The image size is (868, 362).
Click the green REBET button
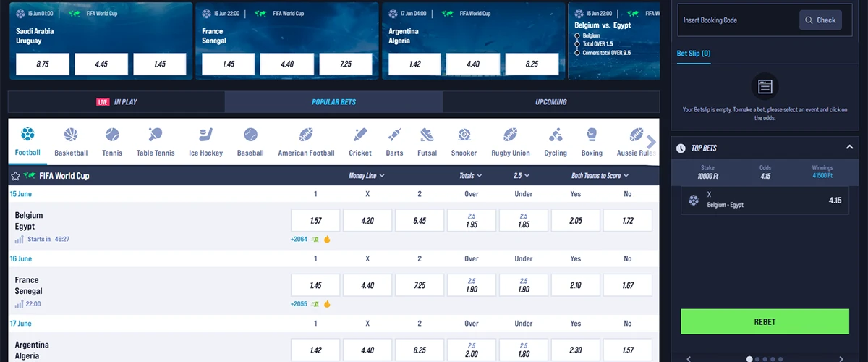(765, 321)
